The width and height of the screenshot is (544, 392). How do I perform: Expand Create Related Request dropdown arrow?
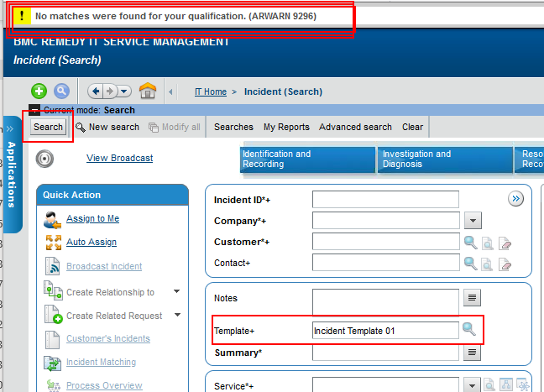(x=177, y=315)
